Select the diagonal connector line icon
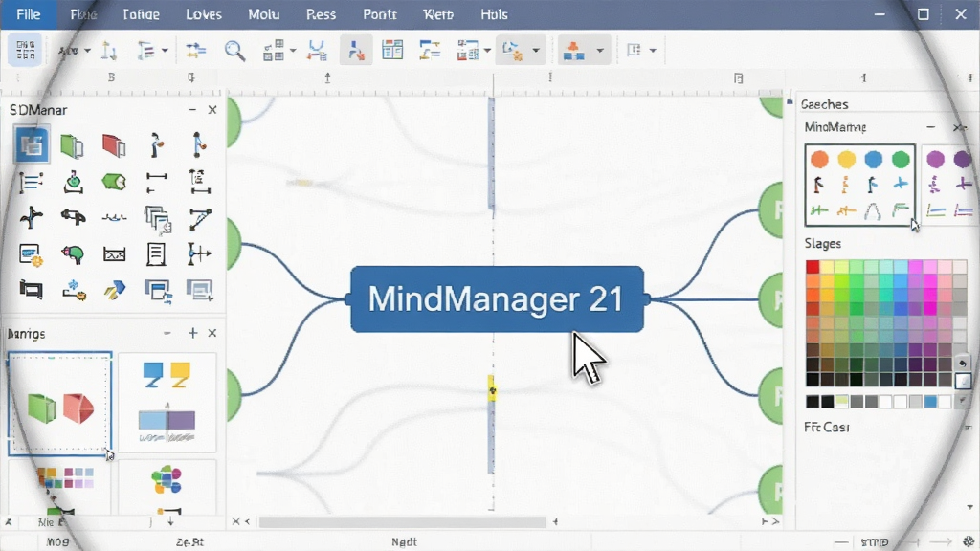This screenshot has height=551, width=980. tap(199, 219)
